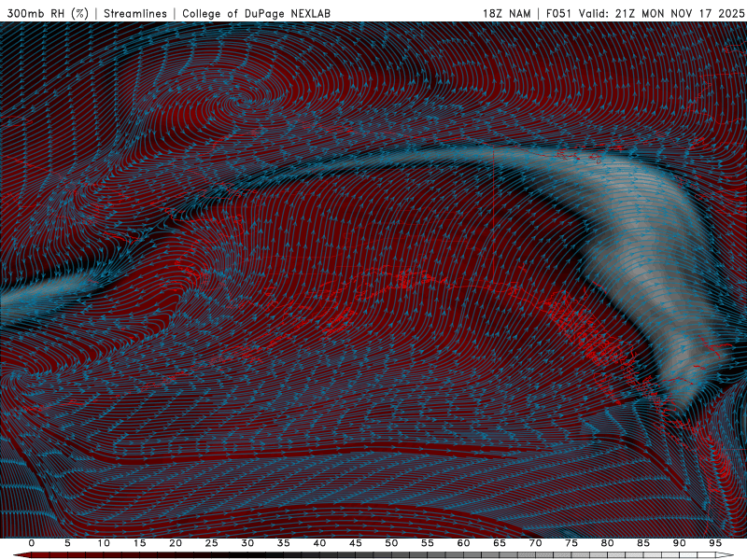Image resolution: width=747 pixels, height=560 pixels.
Task: Click the legend value "40"
Action: [x=319, y=543]
